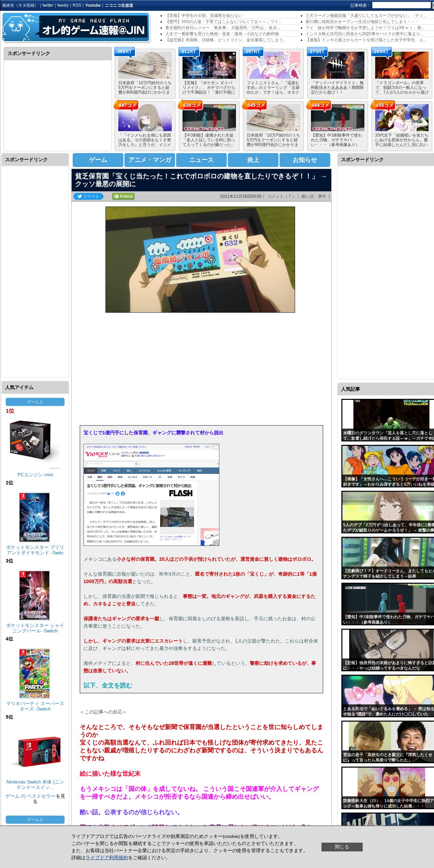Select the ニュース category tab
The image size is (434, 868).
(x=201, y=160)
